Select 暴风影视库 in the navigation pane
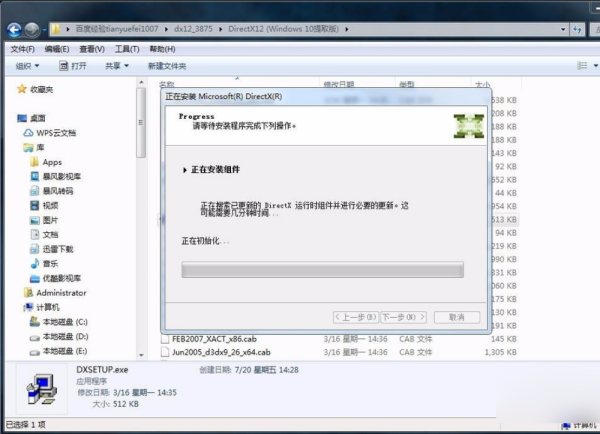 (61, 176)
